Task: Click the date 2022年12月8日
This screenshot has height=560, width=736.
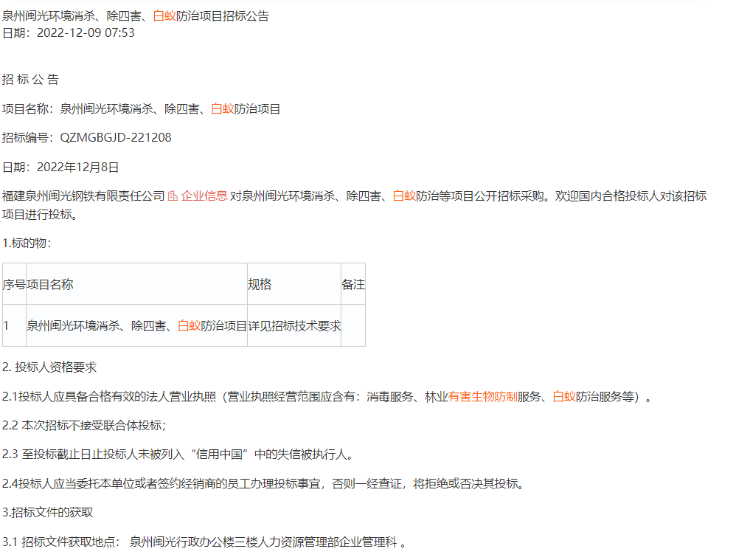Action: pos(78,167)
